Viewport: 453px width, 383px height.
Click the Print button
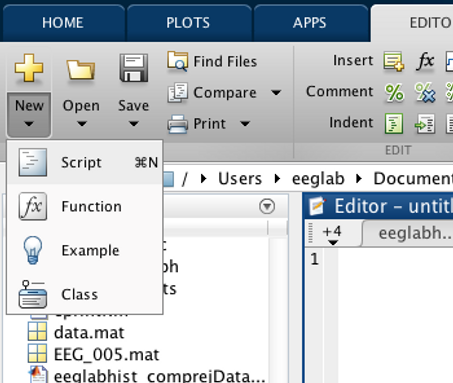click(x=197, y=124)
